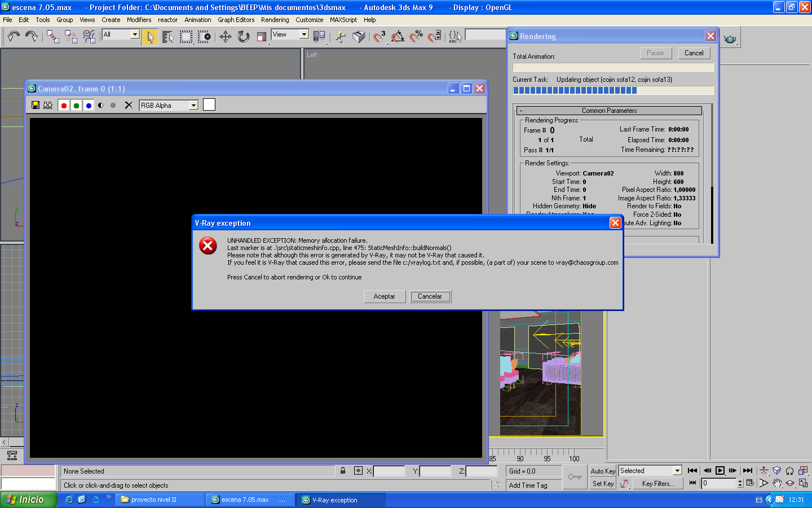Open the reactor menu
This screenshot has height=508, width=812.
pos(167,20)
